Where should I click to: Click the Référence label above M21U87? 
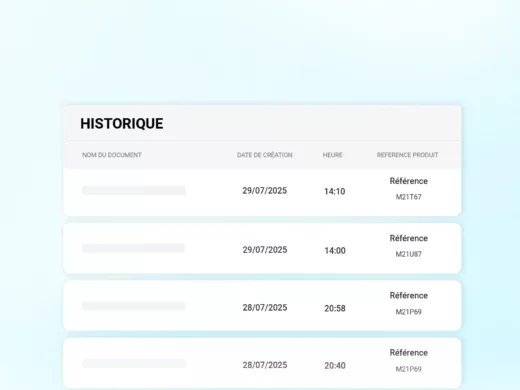[409, 238]
